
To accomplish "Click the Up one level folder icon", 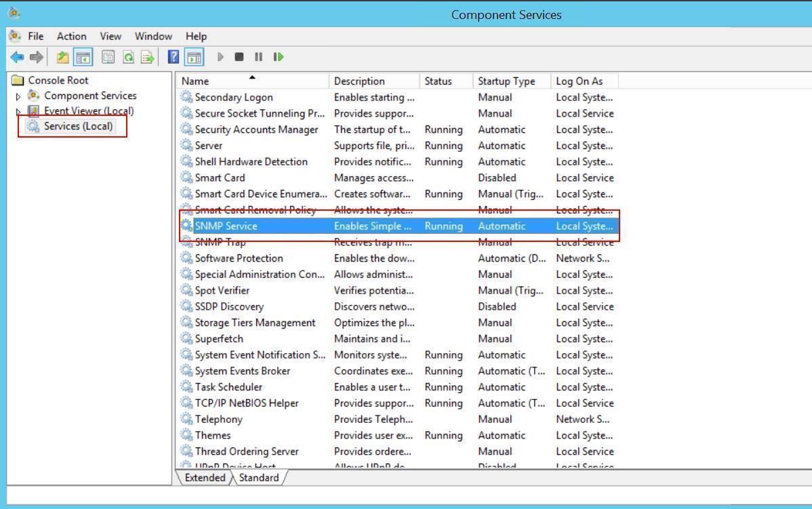I will 62,57.
